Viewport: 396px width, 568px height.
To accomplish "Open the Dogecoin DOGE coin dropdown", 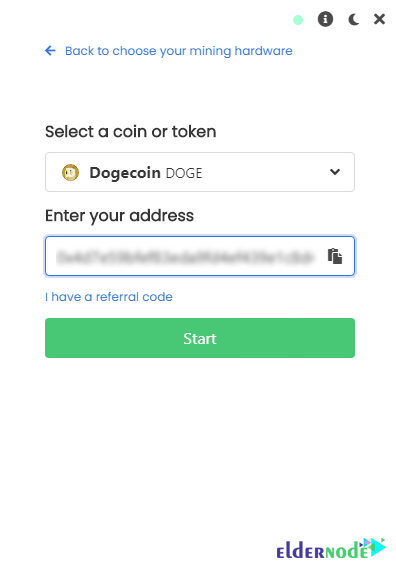I will coord(200,172).
